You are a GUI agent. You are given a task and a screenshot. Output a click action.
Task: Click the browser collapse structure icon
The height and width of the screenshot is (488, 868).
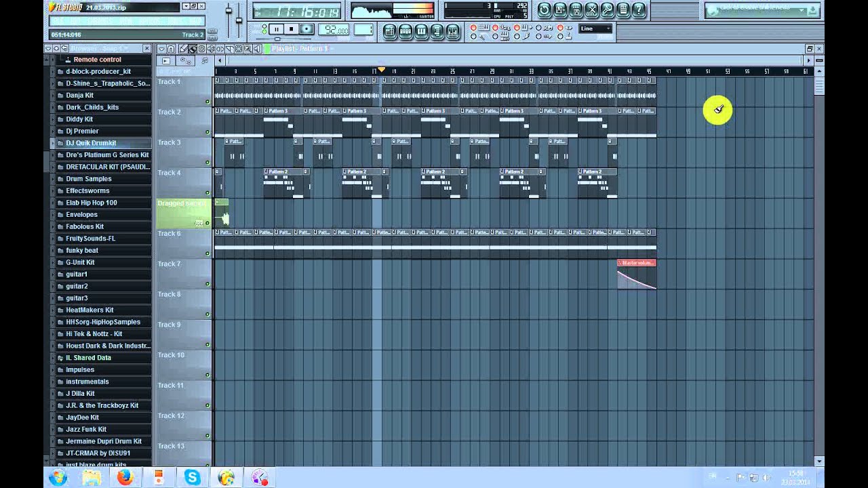coord(56,49)
